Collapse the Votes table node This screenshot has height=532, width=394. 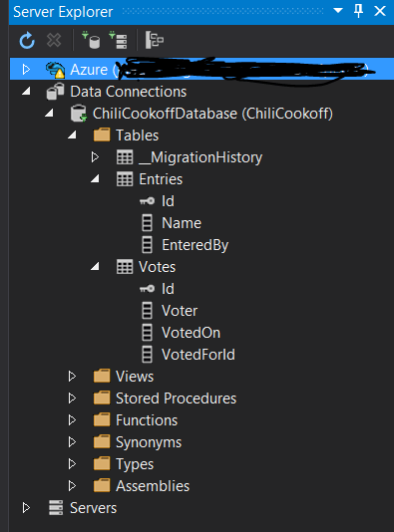[95, 267]
